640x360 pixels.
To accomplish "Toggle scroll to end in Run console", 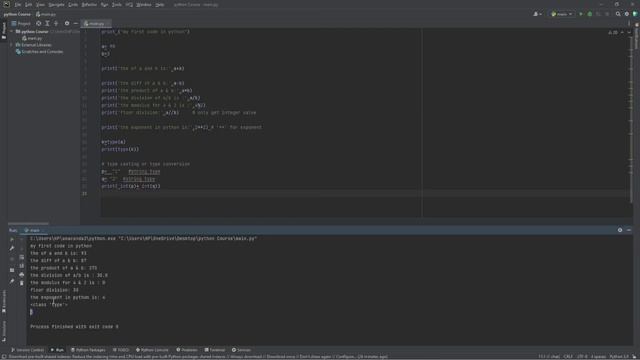I will point(22,266).
